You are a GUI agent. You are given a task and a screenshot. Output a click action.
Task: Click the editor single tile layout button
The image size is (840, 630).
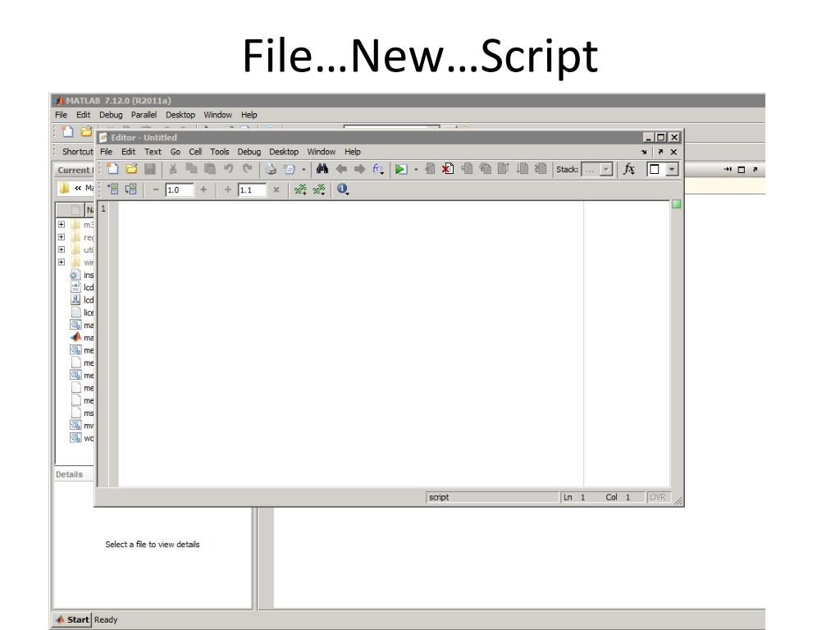click(x=654, y=169)
